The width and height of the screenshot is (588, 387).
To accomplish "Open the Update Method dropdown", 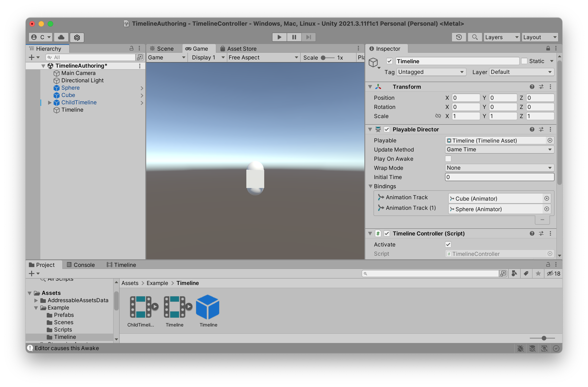I will coord(499,149).
